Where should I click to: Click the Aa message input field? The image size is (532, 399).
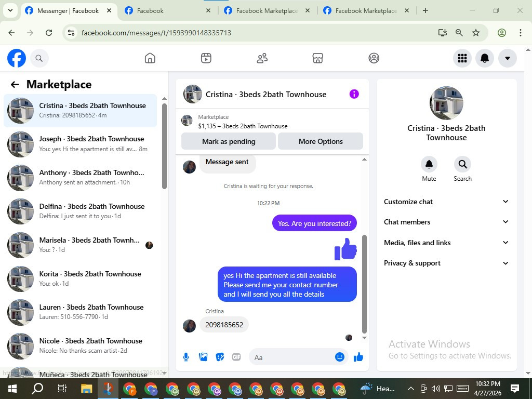point(292,357)
